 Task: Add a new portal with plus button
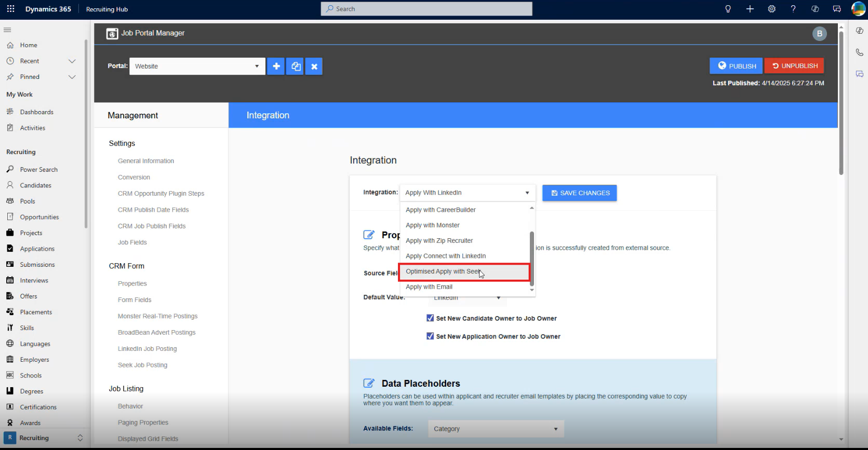coord(276,66)
